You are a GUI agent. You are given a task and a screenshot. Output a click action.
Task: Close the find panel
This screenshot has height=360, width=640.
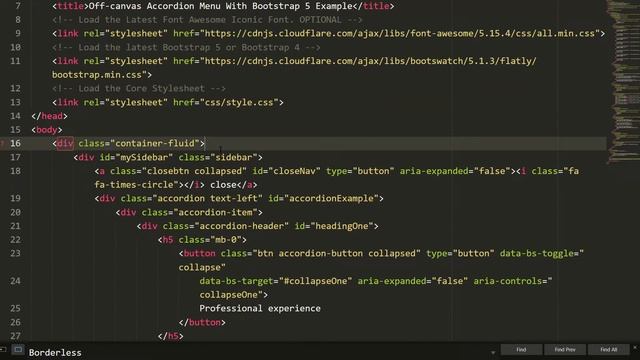(x=635, y=348)
